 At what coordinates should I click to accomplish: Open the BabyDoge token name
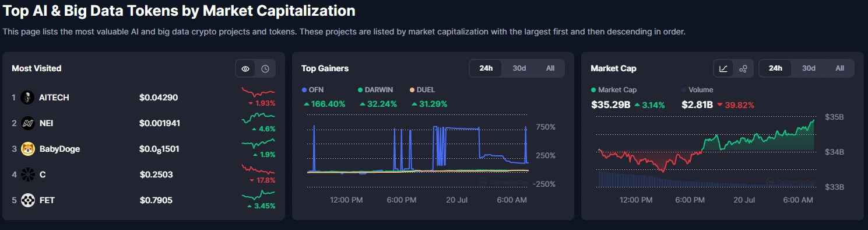click(59, 149)
